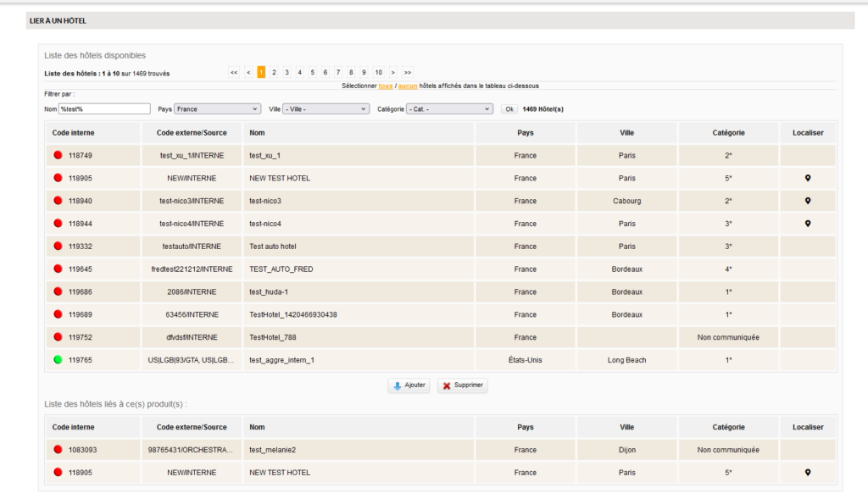868x499 pixels.
Task: Click the map pin in the linked hotels list
Action: click(807, 473)
